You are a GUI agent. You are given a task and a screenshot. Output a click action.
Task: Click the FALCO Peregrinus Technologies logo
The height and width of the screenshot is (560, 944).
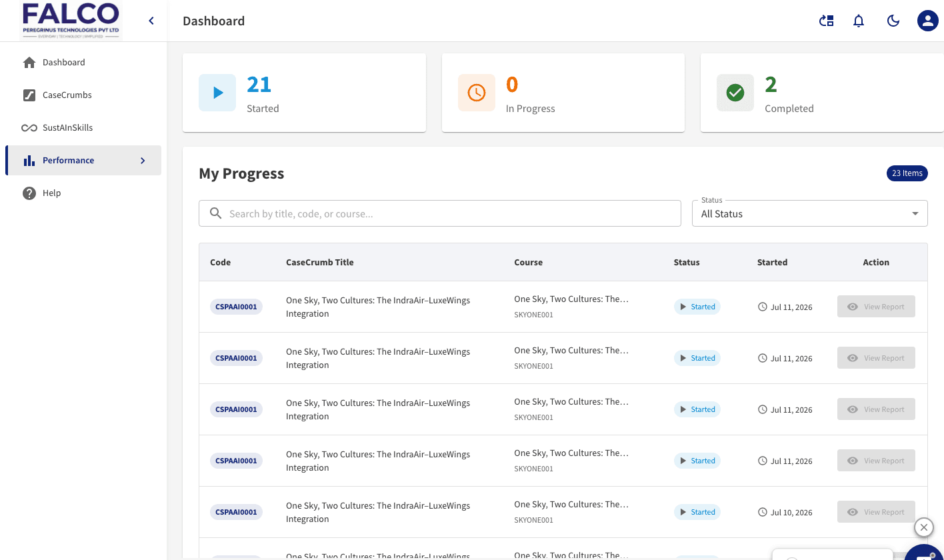[71, 21]
